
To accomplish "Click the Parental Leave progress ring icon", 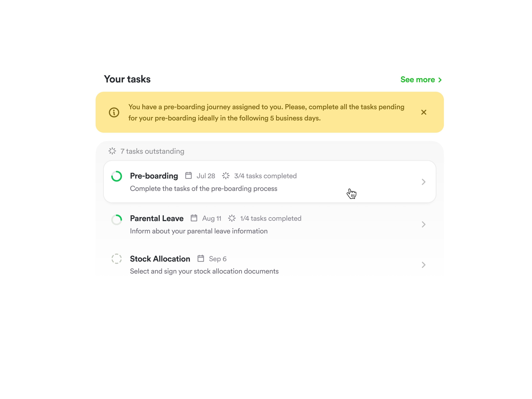I will [117, 219].
